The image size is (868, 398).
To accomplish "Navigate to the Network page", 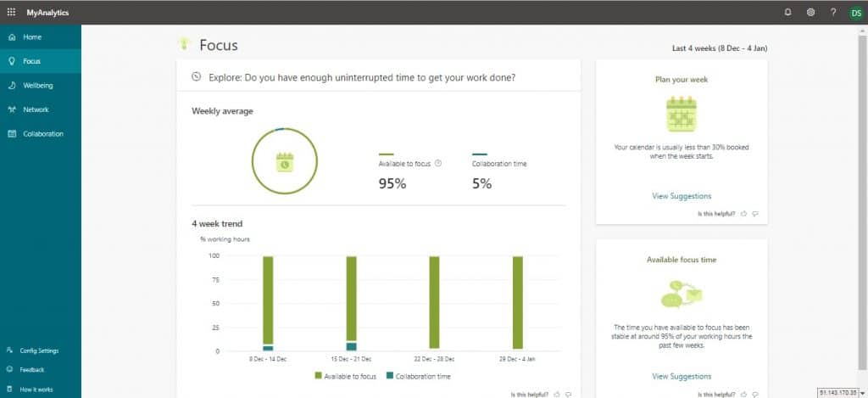I will [36, 109].
